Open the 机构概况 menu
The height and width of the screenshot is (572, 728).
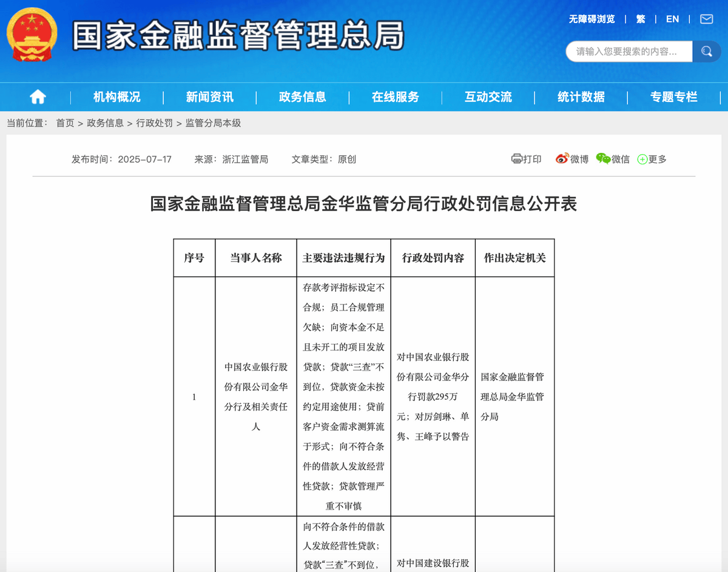(x=117, y=97)
